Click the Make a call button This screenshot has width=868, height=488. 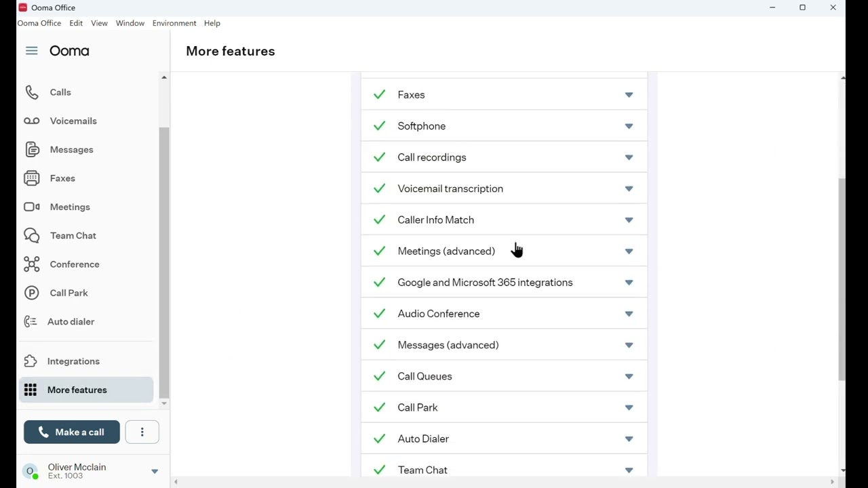(72, 432)
